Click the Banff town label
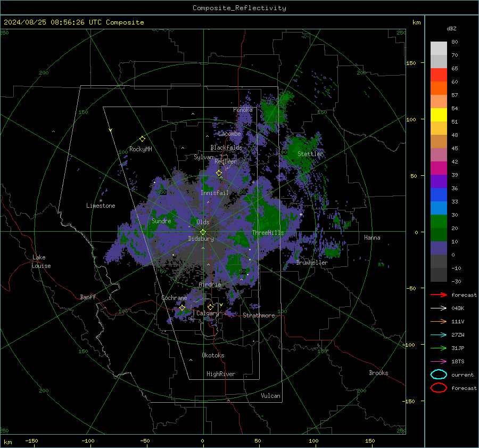This screenshot has width=479, height=448. 88,297
